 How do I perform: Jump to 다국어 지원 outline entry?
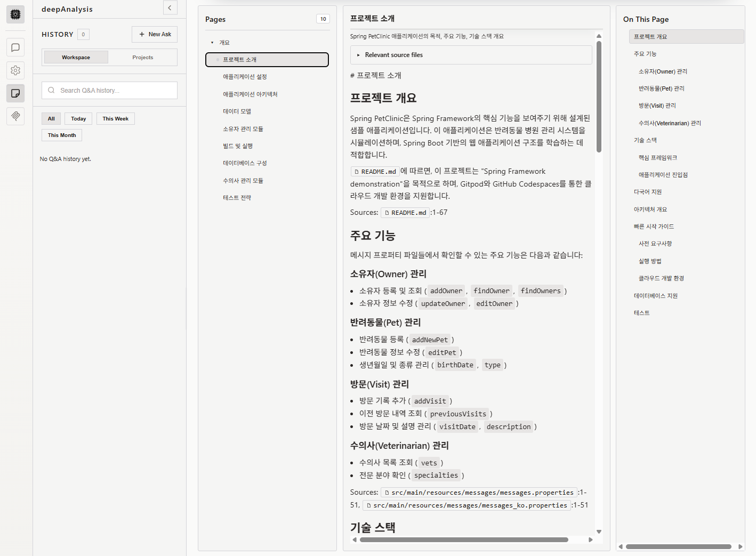click(x=648, y=192)
